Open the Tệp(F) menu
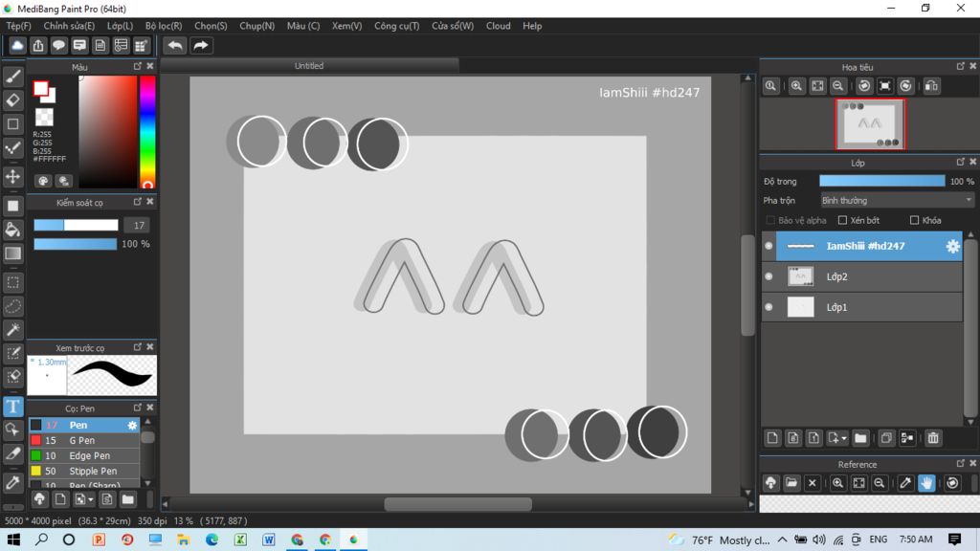Viewport: 980px width, 551px height. click(x=18, y=26)
